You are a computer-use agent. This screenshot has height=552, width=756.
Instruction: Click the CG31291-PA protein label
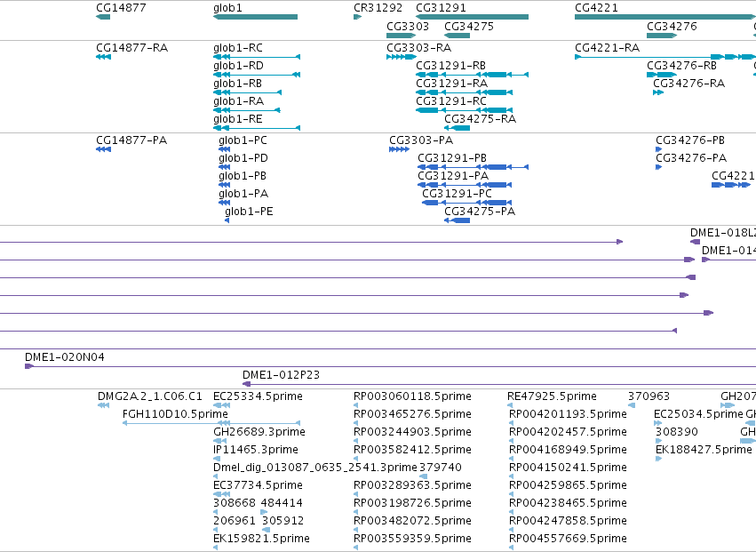coord(453,176)
